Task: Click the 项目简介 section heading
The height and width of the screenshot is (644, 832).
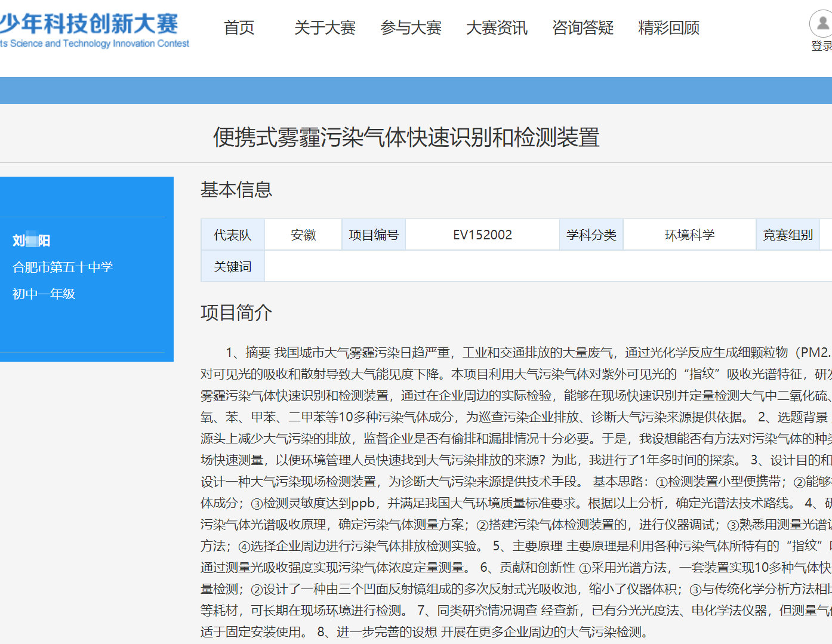Action: pyautogui.click(x=236, y=313)
